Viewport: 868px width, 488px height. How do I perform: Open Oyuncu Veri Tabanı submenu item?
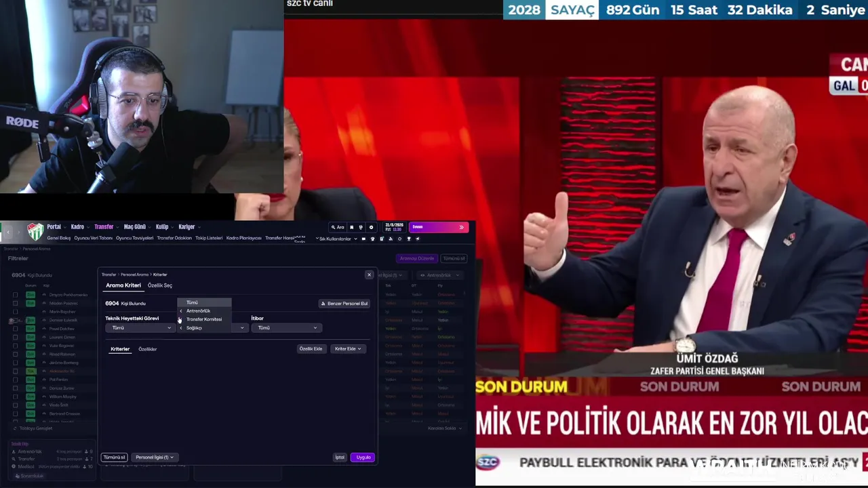(x=94, y=238)
